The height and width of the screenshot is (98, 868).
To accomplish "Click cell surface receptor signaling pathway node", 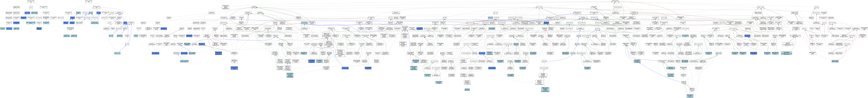I will [420, 29].
